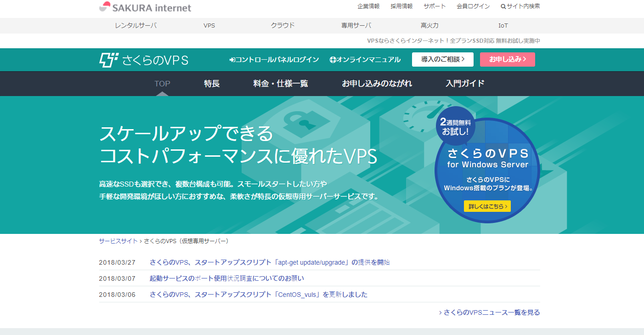The image size is (644, 335).
Task: Open the サービスサイト breadcrumb link
Action: point(118,241)
